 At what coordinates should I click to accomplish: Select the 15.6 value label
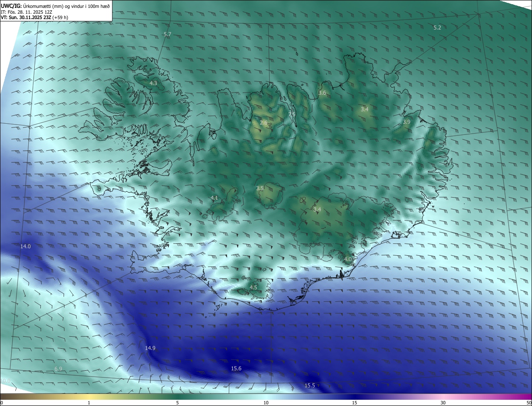coord(236,368)
